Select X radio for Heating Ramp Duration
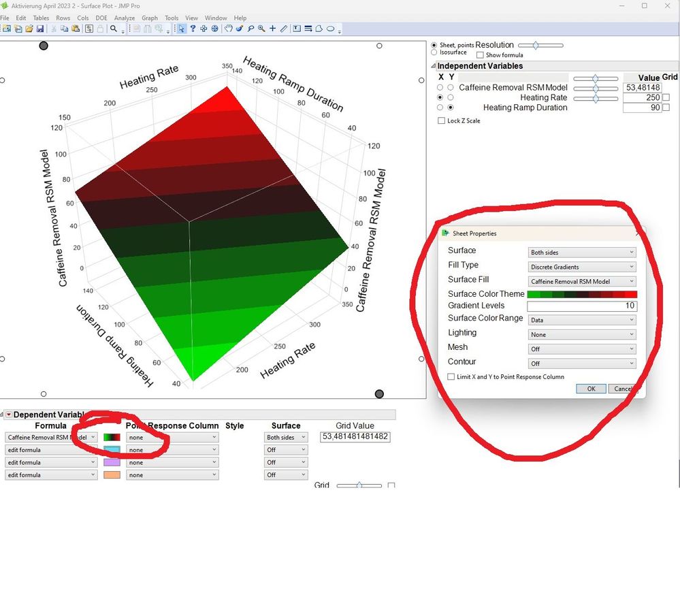 [440, 108]
